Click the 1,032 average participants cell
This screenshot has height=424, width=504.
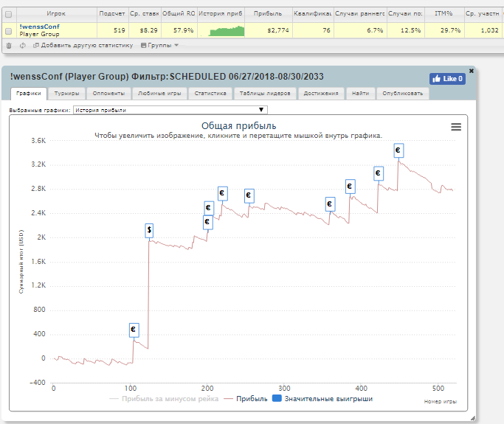pyautogui.click(x=484, y=30)
